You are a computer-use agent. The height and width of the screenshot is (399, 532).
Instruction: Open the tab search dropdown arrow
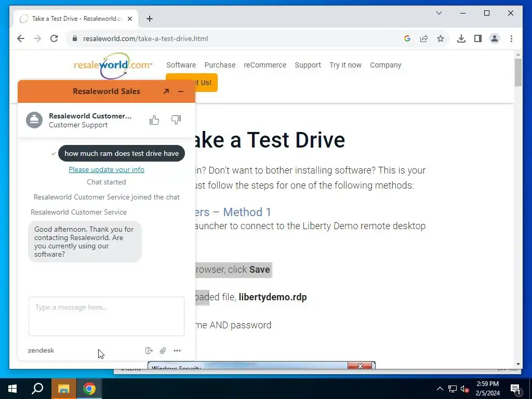pyautogui.click(x=439, y=13)
